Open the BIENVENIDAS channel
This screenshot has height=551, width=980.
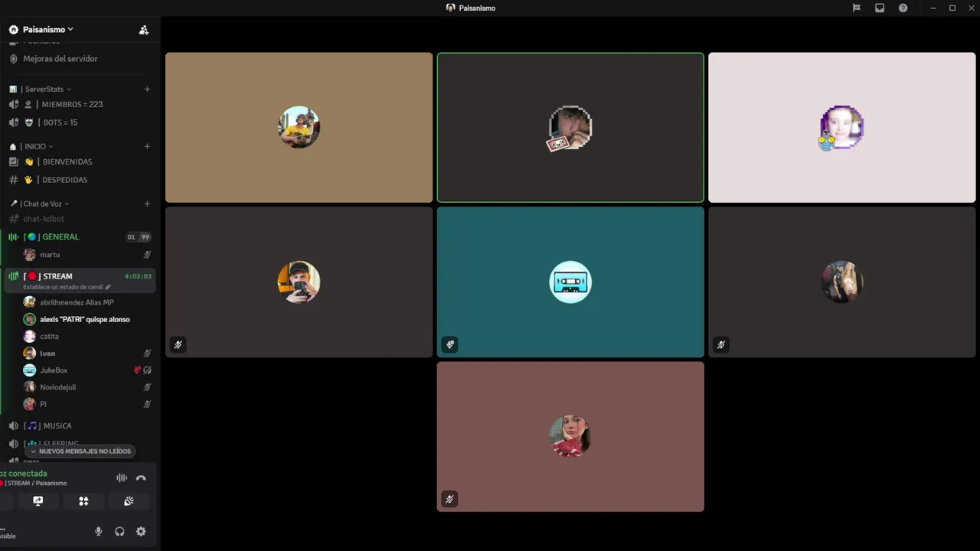[67, 162]
